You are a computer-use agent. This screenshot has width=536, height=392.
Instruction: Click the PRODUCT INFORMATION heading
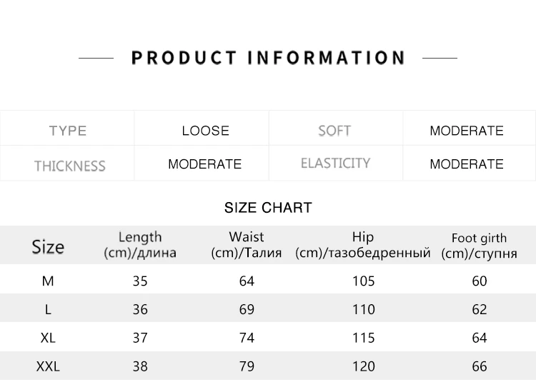pyautogui.click(x=268, y=58)
